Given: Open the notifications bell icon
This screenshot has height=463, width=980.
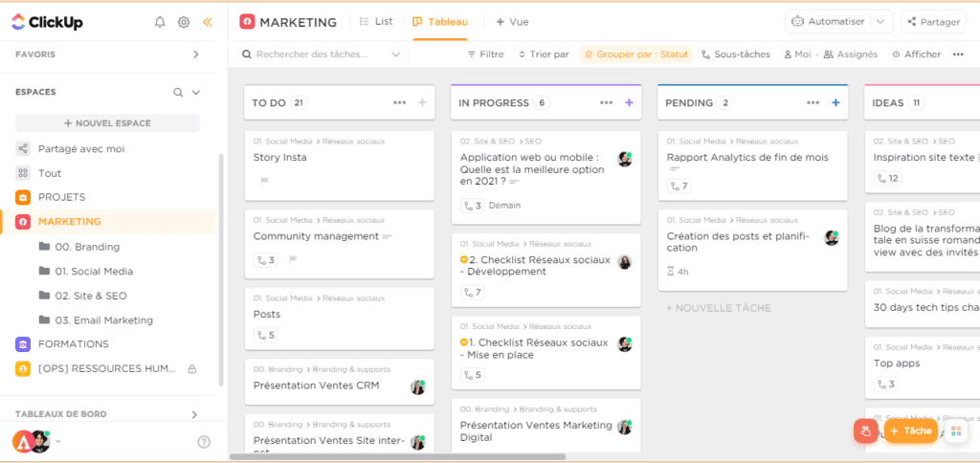Looking at the screenshot, I should click(160, 22).
